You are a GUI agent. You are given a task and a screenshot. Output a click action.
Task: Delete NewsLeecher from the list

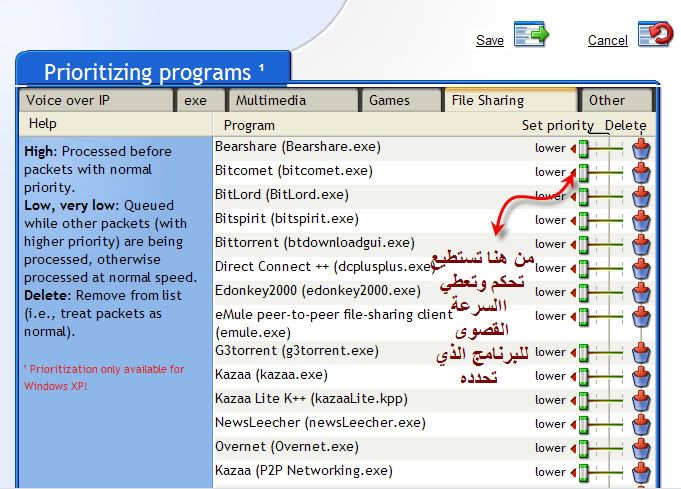(x=641, y=424)
